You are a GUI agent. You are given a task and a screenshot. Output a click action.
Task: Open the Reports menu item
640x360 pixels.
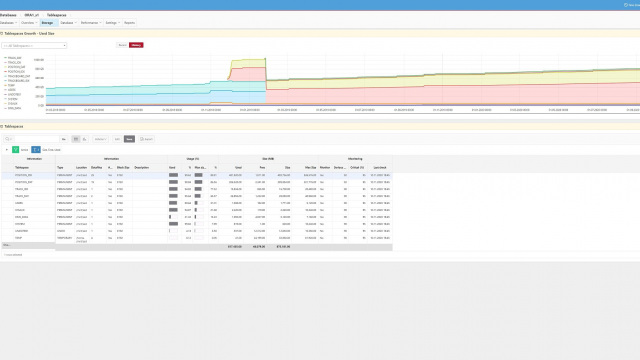129,23
